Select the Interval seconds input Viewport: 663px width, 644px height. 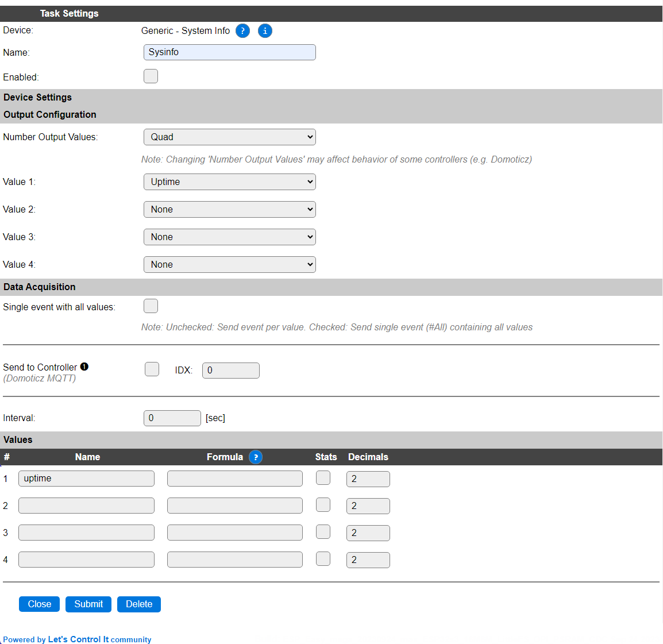172,418
